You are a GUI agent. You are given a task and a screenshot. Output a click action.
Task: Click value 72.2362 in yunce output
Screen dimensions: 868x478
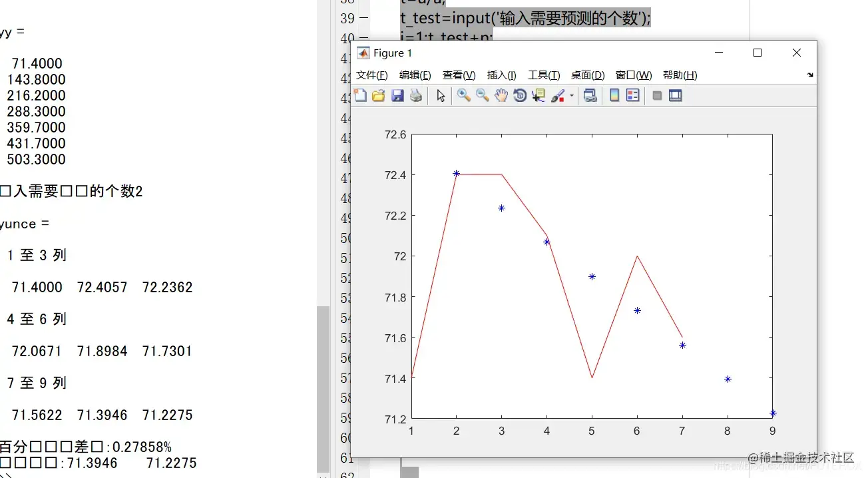[x=168, y=288]
